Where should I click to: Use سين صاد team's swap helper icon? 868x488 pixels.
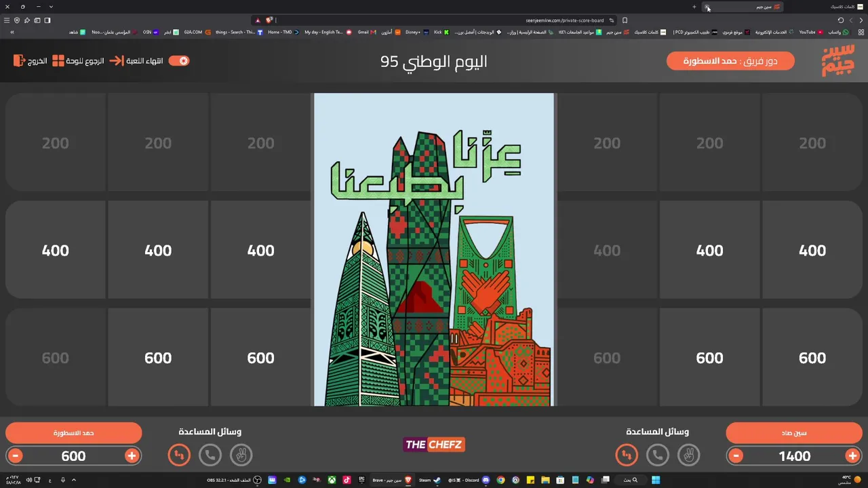(627, 455)
